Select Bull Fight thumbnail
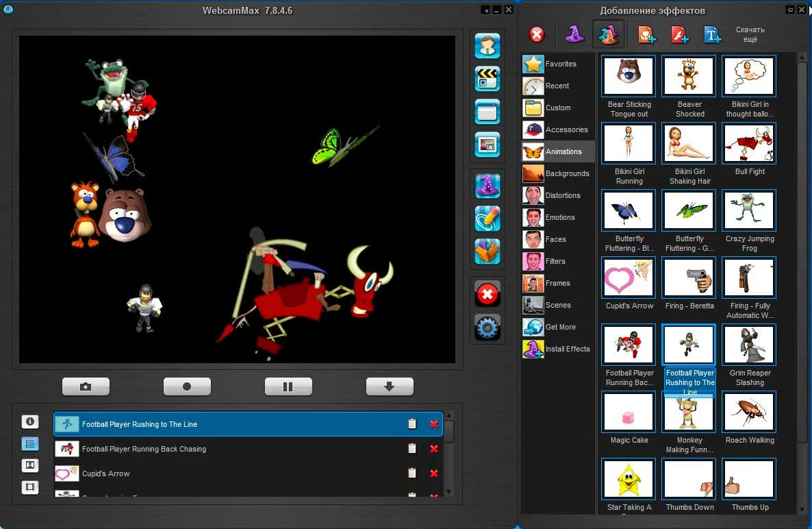Image resolution: width=812 pixels, height=529 pixels. (x=749, y=143)
